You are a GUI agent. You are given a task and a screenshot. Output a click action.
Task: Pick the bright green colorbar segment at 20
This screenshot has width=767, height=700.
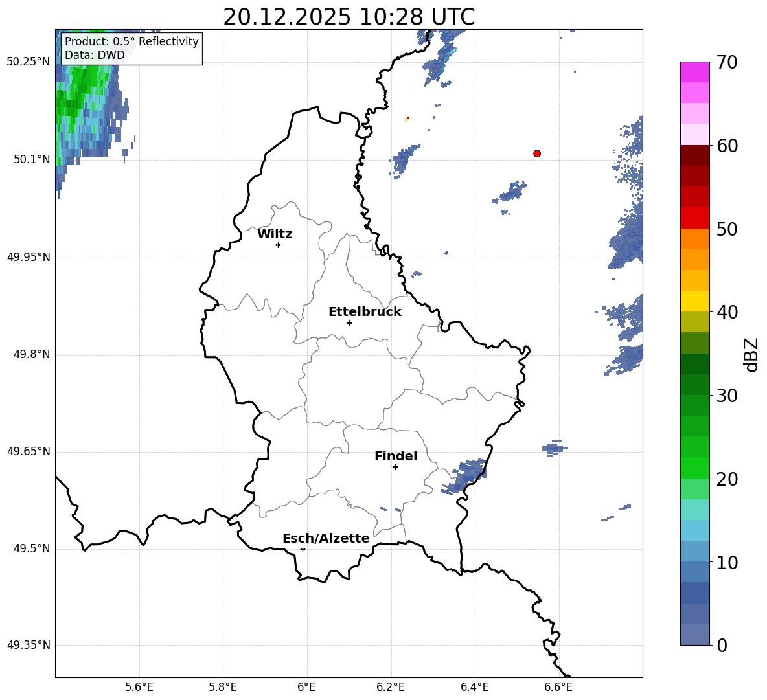point(694,468)
